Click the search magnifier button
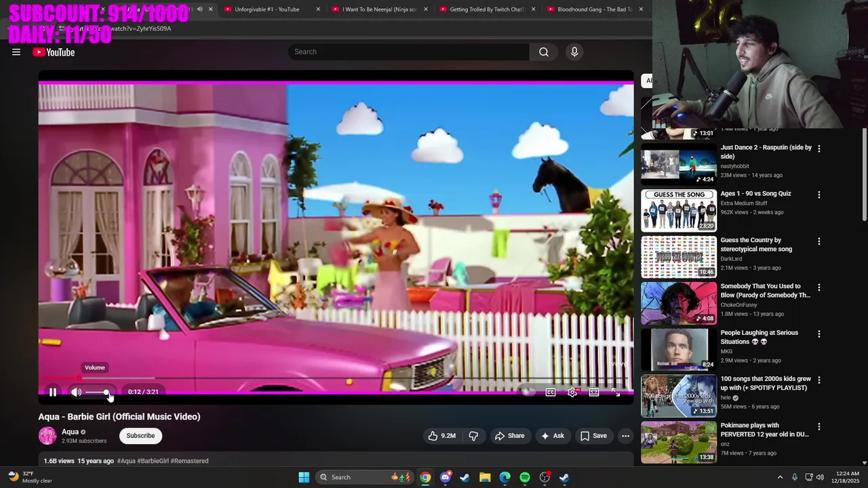The image size is (868, 488). [x=544, y=52]
